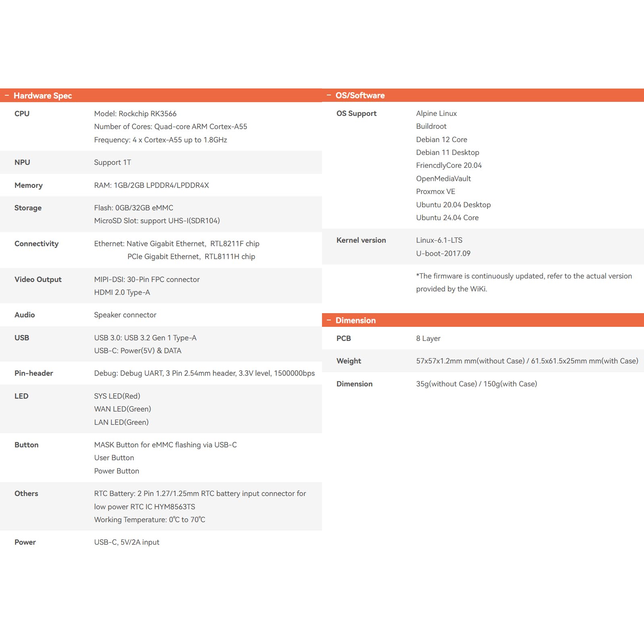Click 'Buildroot' in OS Support list
The width and height of the screenshot is (644, 644).
click(431, 126)
